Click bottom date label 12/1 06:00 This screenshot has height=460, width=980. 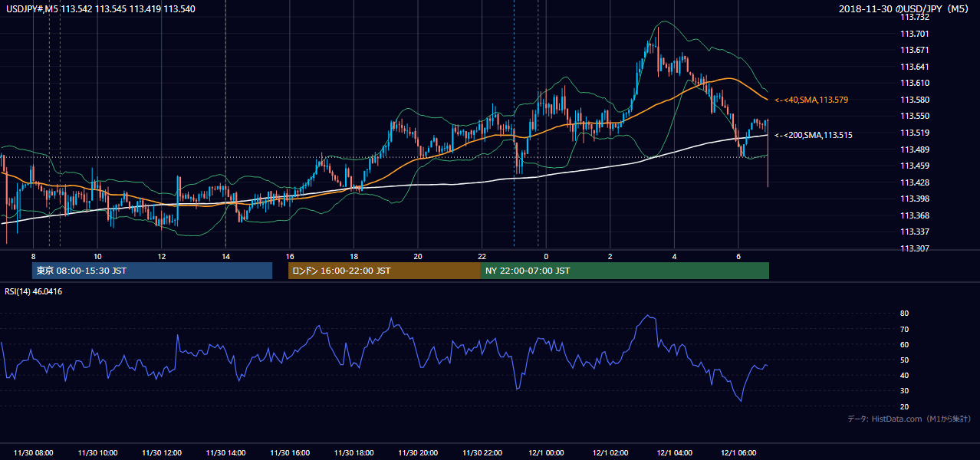click(x=738, y=453)
